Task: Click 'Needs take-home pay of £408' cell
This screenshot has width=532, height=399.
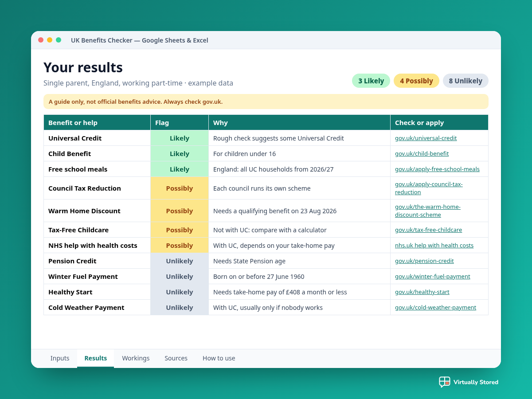Action: tap(299, 292)
